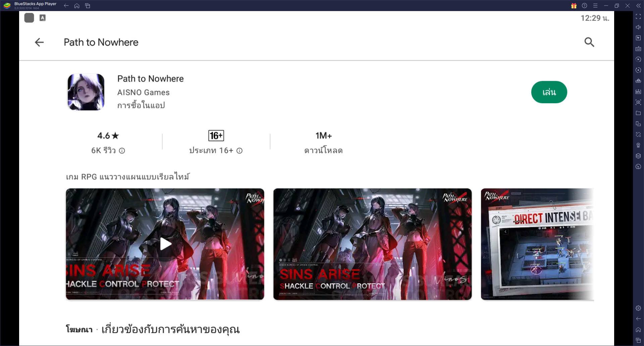Open the second Sins Arise screenshot

tap(372, 244)
